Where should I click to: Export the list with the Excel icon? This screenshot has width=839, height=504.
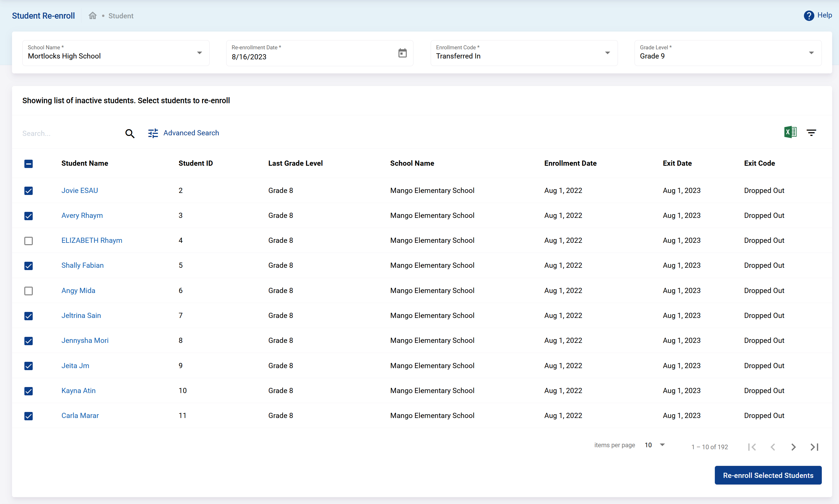pos(790,132)
